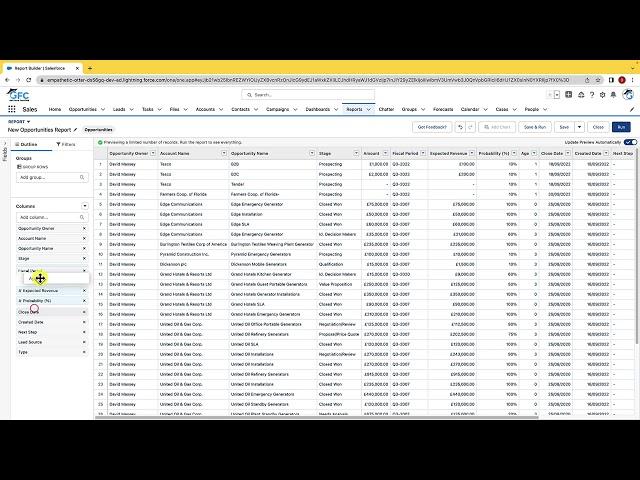The image size is (640, 480).
Task: Open the Reports nav tab
Action: tap(354, 109)
